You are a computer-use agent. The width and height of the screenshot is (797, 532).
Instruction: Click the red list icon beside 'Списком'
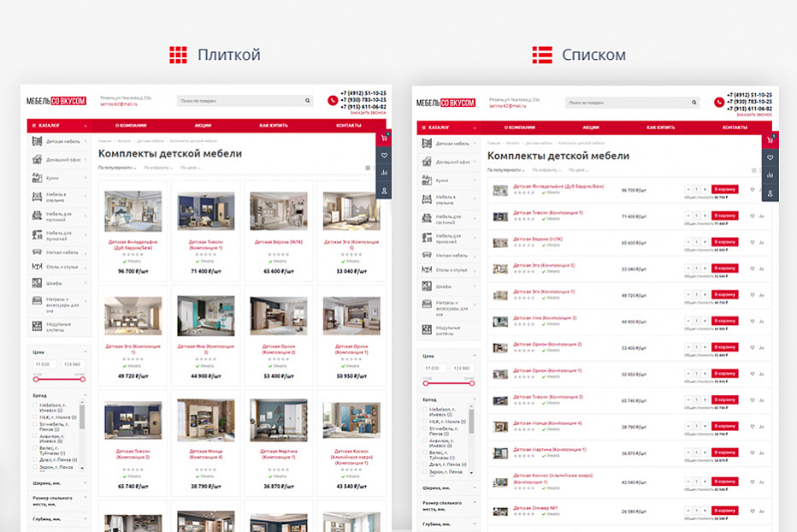coord(542,55)
